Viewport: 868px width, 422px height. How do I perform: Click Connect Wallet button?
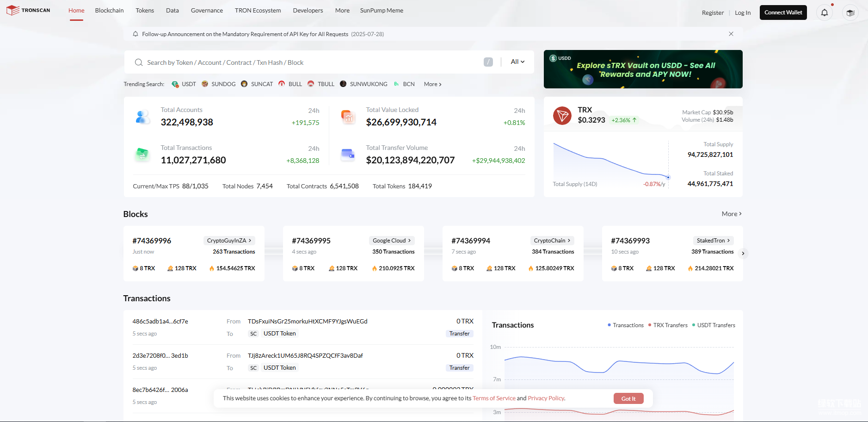783,12
